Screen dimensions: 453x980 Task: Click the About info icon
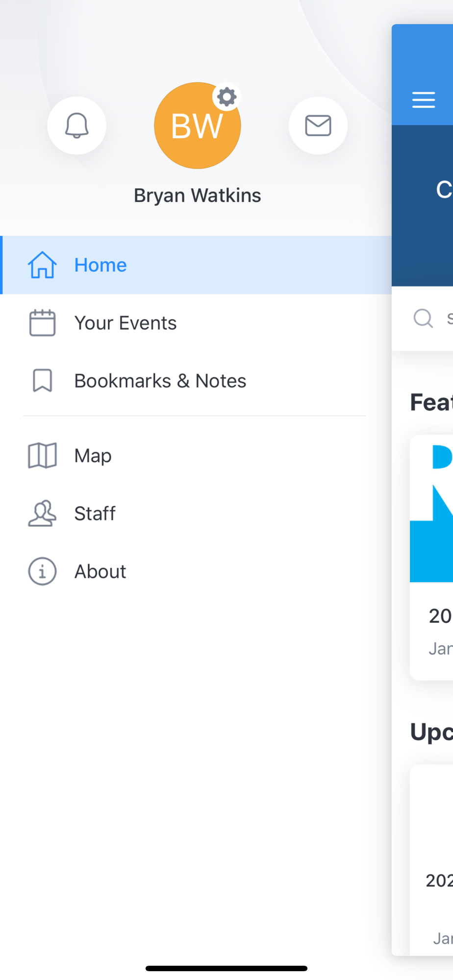coord(42,571)
